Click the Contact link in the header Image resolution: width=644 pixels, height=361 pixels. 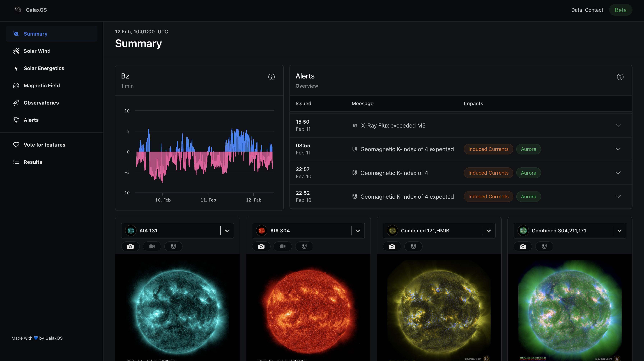tap(594, 10)
